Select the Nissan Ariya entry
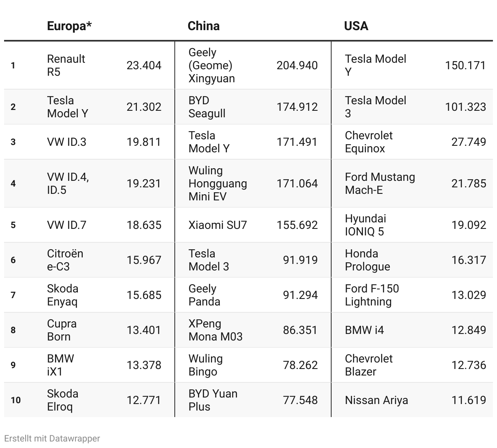The height and width of the screenshot is (448, 497). 376,400
